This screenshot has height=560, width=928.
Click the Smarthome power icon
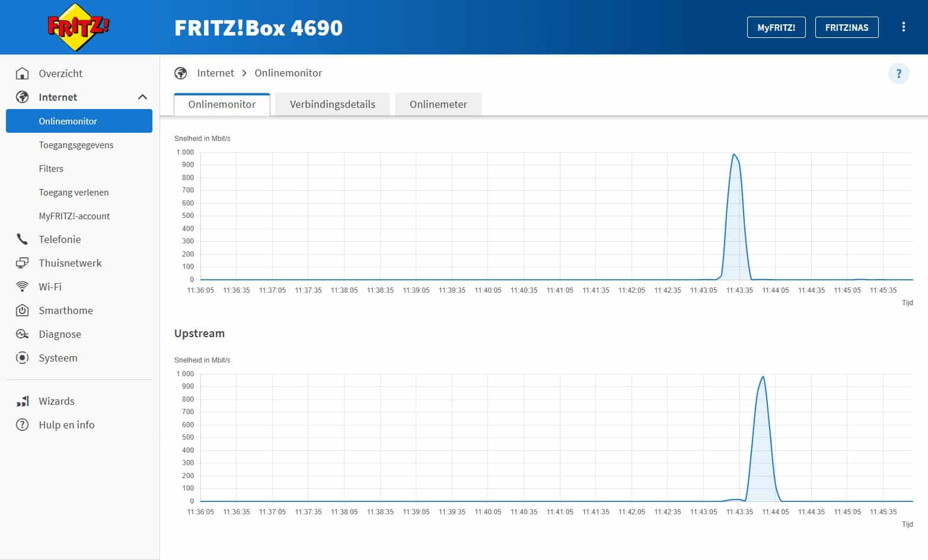23,311
